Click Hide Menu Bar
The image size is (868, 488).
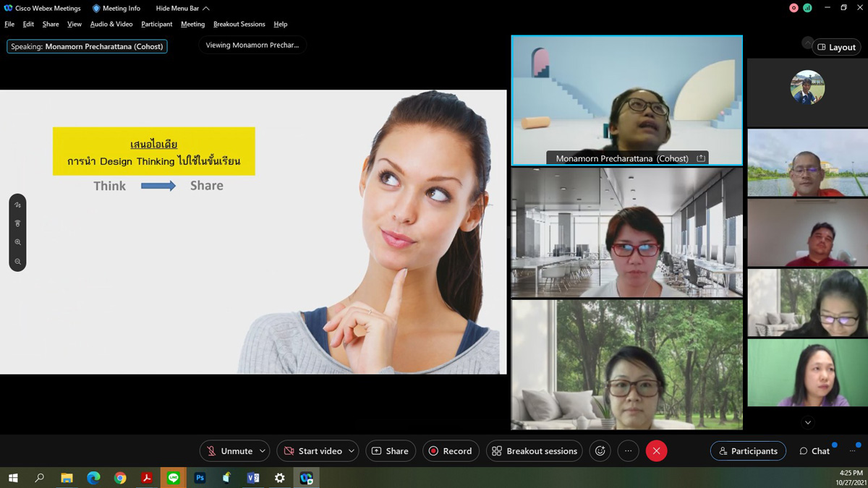(182, 9)
